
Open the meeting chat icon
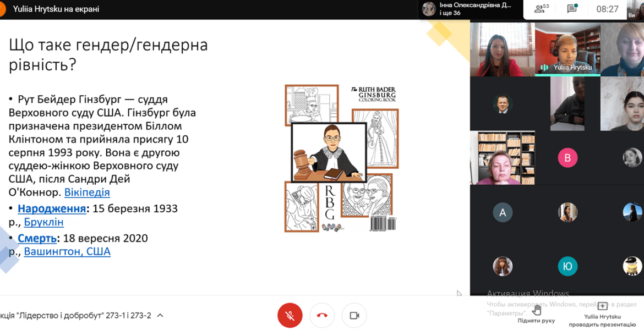click(572, 9)
